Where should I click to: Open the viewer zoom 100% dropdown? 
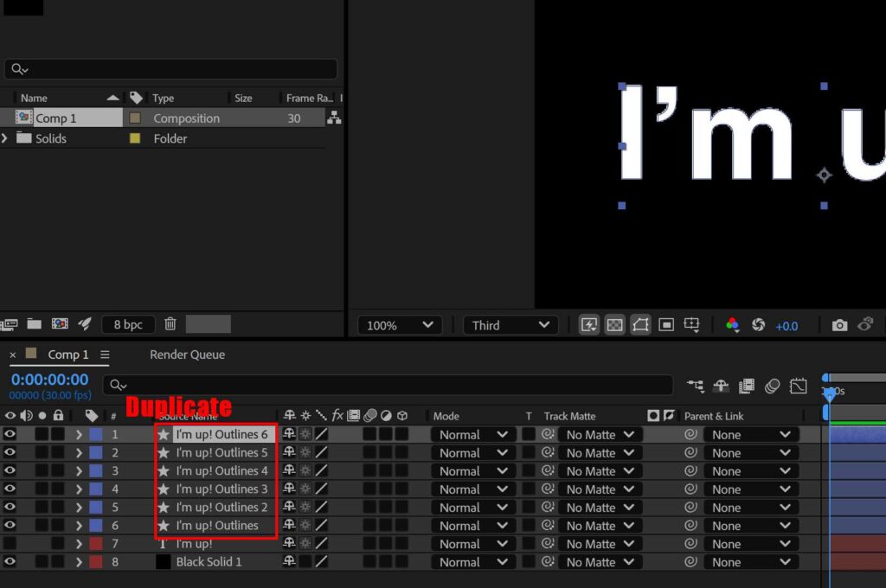click(400, 325)
